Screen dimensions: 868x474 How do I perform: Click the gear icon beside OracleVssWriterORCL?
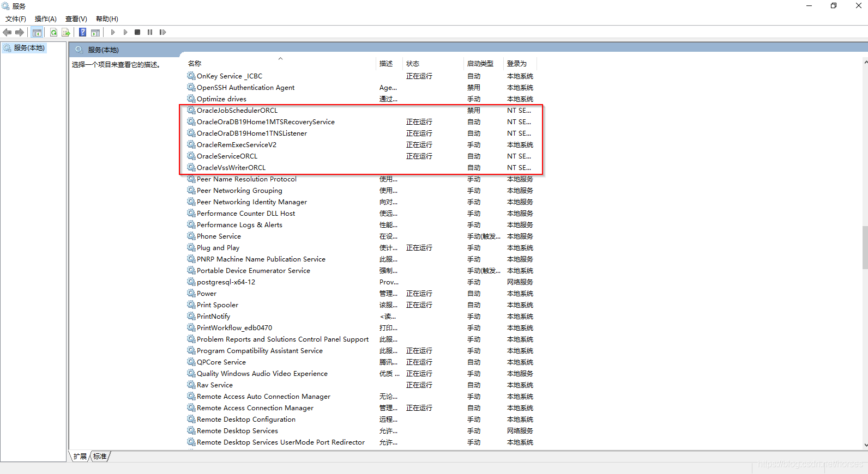191,167
